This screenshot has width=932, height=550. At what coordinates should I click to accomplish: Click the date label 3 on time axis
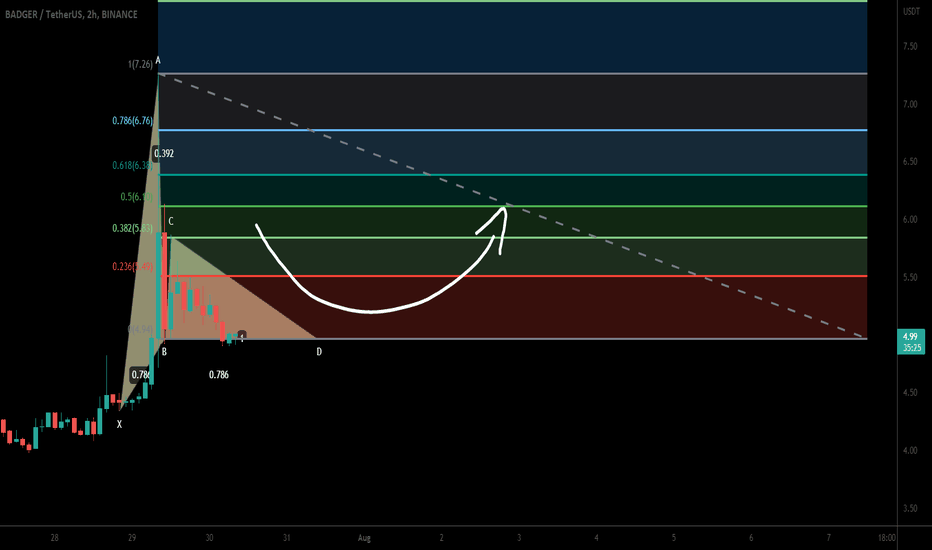519,538
